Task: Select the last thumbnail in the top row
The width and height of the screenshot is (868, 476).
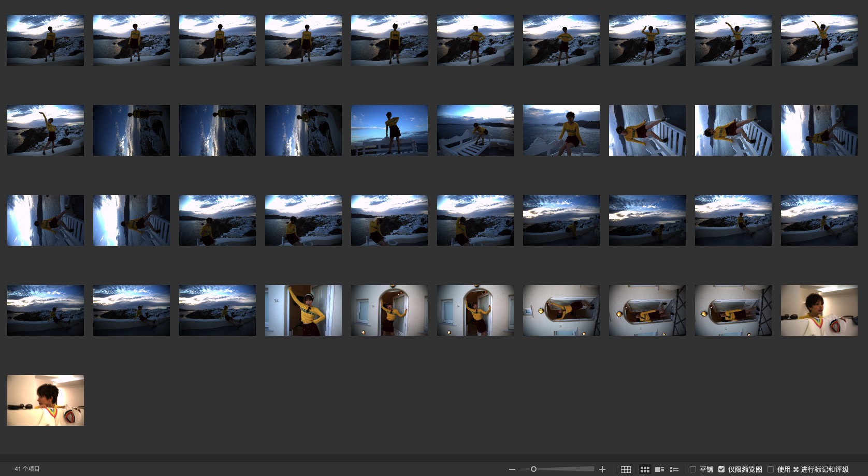Action: [x=819, y=40]
